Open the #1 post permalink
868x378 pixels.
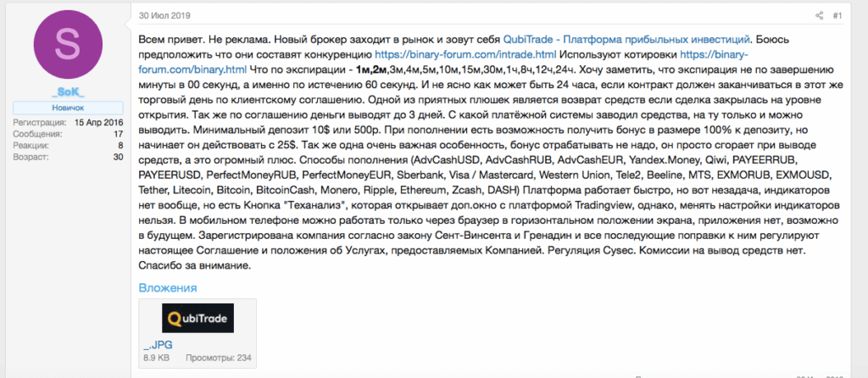[837, 15]
